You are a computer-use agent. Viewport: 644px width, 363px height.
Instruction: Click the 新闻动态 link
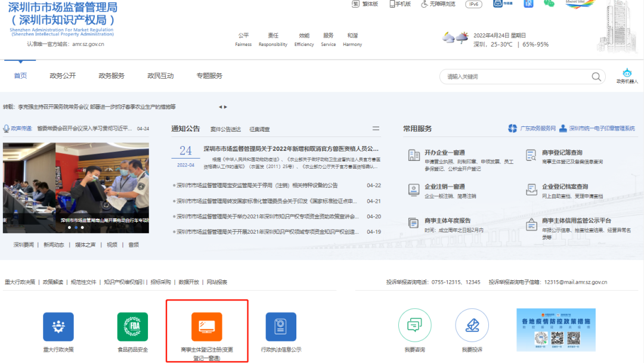[x=54, y=245]
